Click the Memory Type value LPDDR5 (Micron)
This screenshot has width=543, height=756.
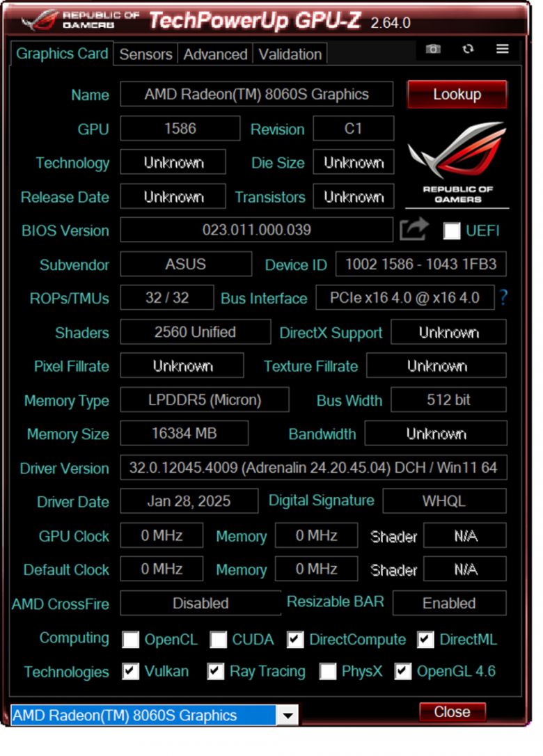coord(205,400)
